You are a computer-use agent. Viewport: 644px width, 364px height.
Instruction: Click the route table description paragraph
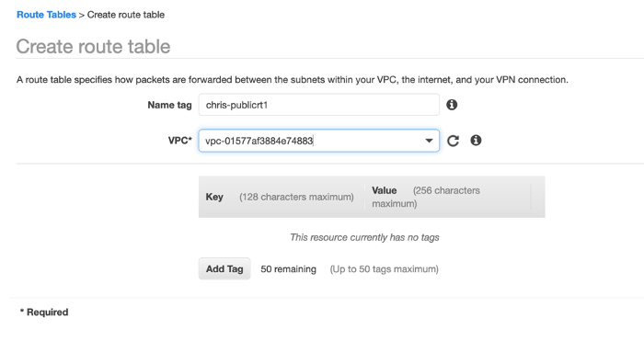pos(293,80)
